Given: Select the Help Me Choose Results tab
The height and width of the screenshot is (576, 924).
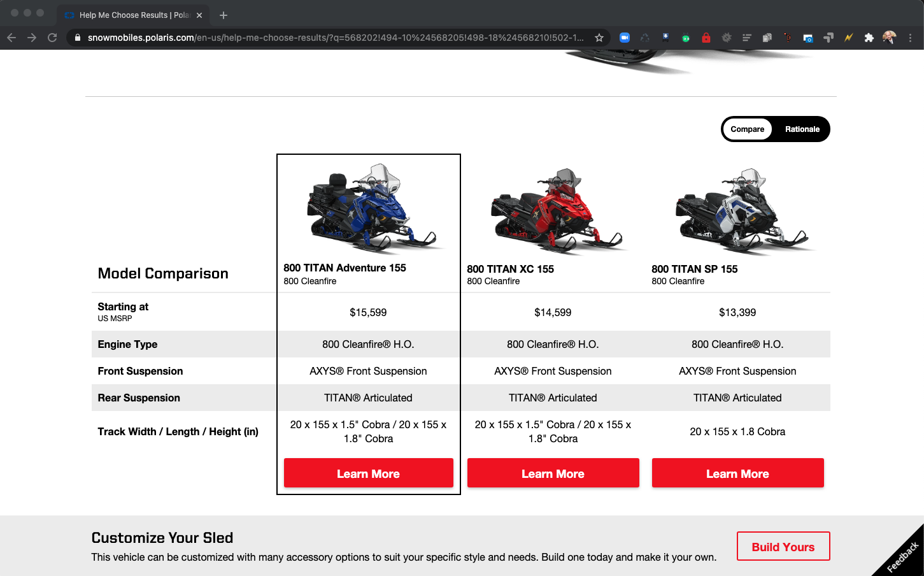Looking at the screenshot, I should click(132, 15).
